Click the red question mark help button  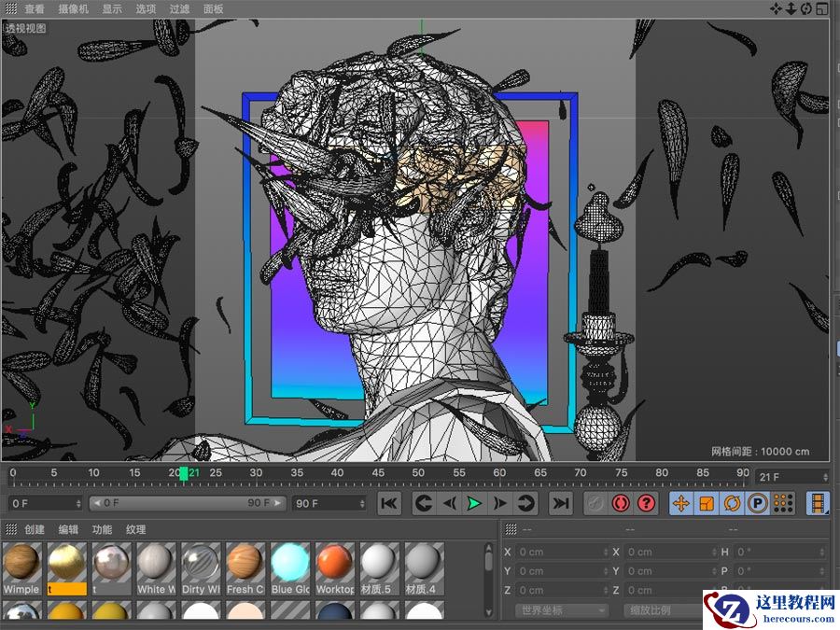(648, 504)
